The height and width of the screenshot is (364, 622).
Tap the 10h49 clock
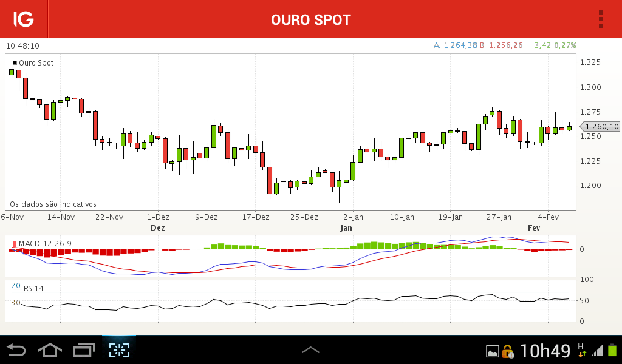pos(545,351)
